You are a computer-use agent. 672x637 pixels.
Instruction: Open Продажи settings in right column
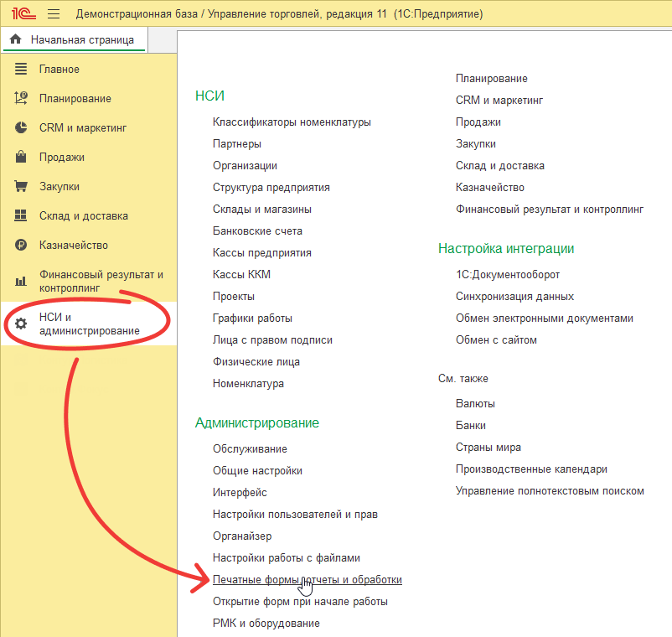[478, 122]
